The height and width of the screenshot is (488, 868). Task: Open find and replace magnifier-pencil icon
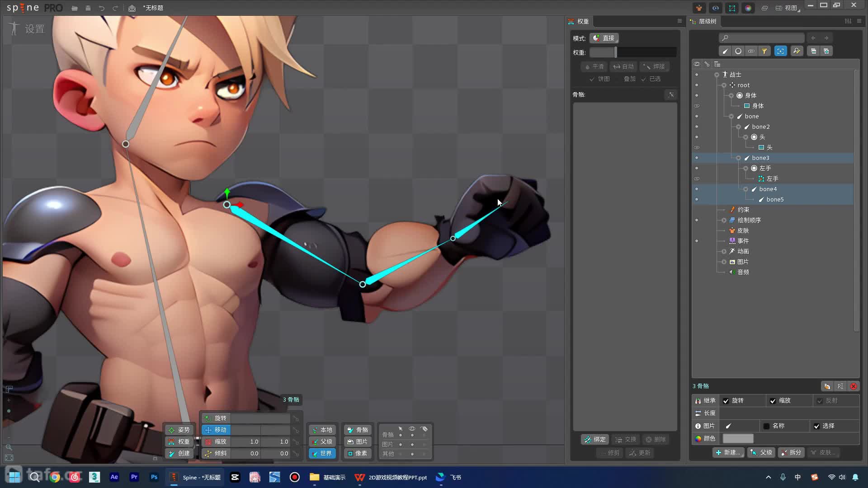797,51
